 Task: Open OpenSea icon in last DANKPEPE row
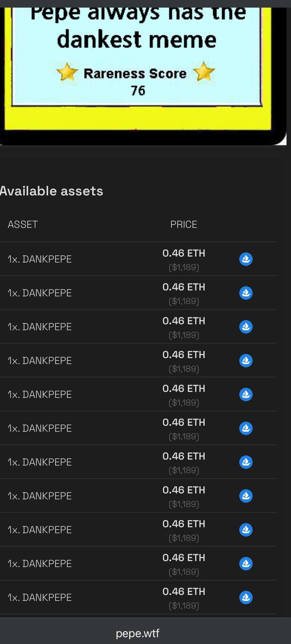pyautogui.click(x=246, y=597)
